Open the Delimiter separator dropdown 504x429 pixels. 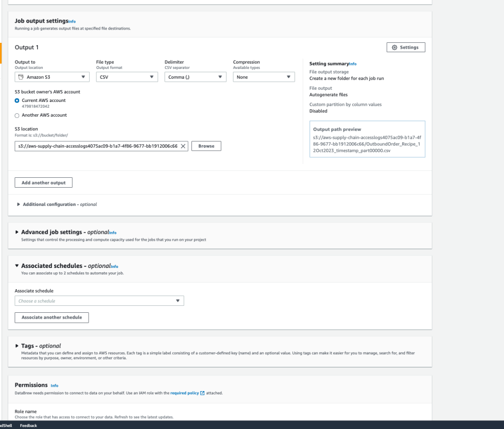(196, 76)
